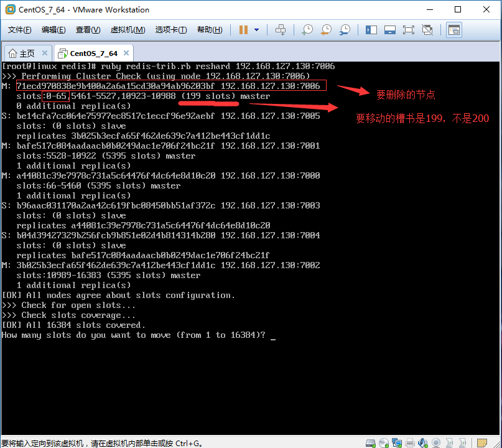Open the snapshot manager icon
Screen dimensions: 502x448
coord(345,30)
